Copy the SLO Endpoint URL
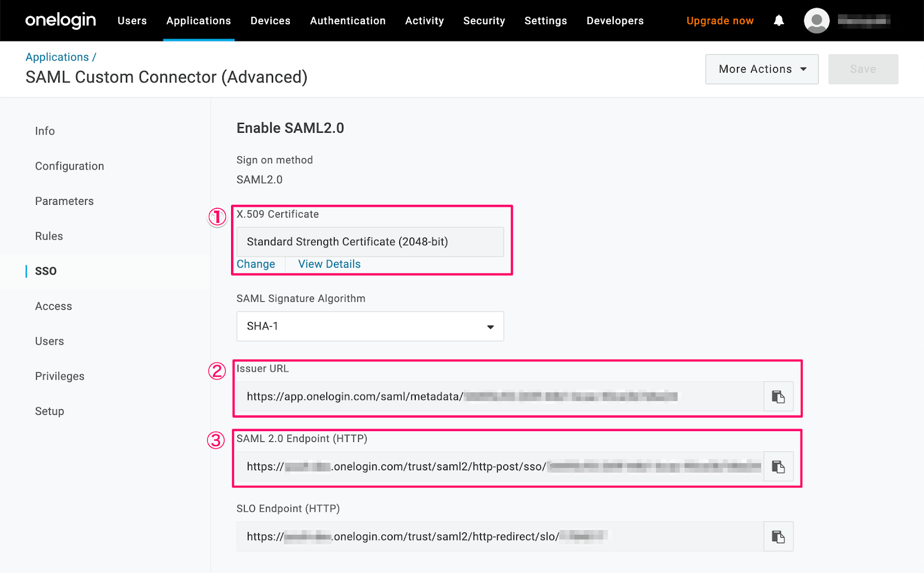This screenshot has width=924, height=573. coord(778,537)
